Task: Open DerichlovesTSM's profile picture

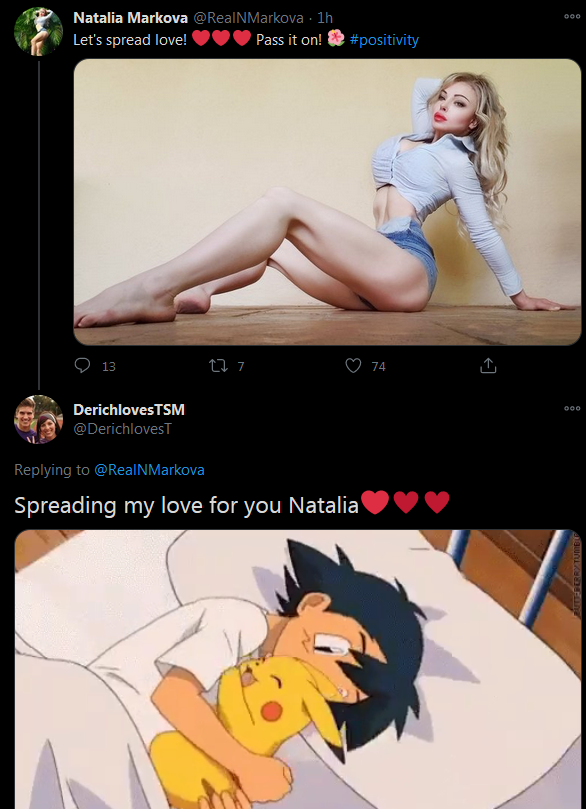Action: tap(38, 419)
